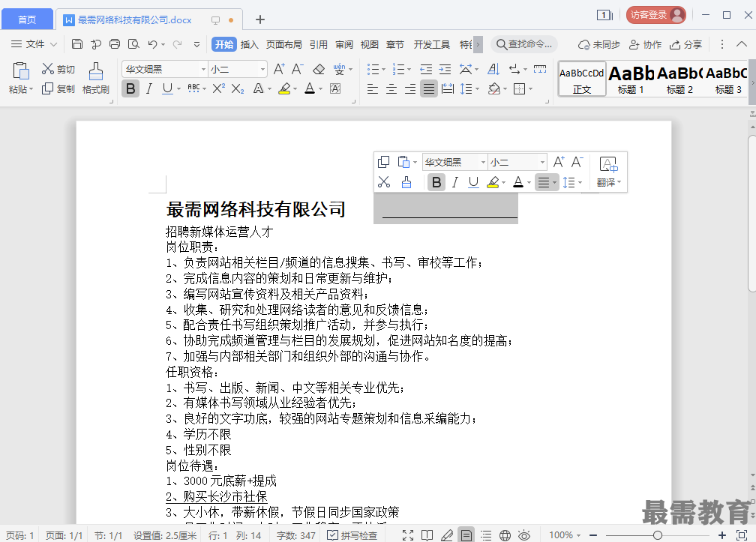Click the Undo arrow icon
The width and height of the screenshot is (756, 542).
(152, 44)
